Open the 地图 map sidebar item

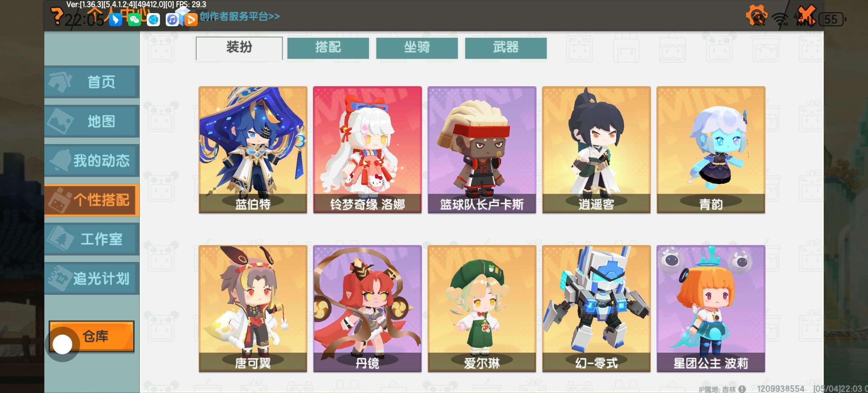(92, 121)
